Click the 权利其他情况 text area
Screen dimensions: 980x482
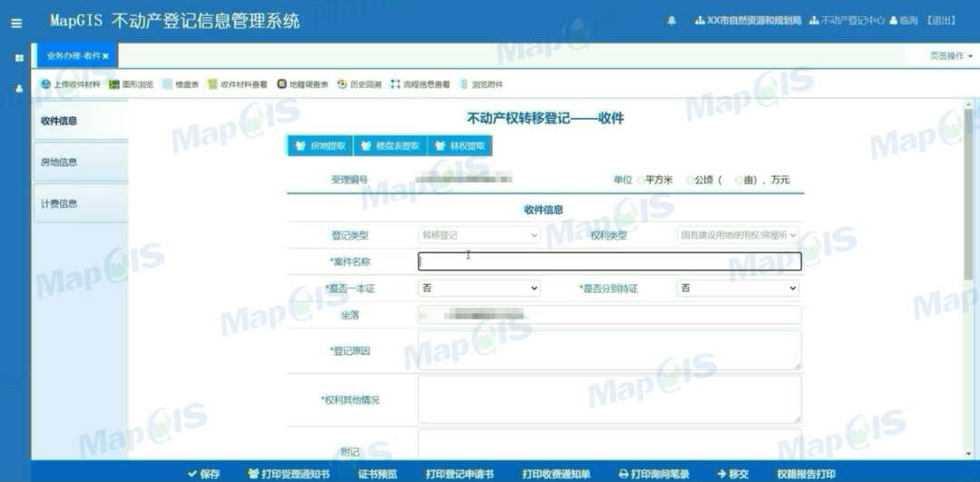tap(610, 399)
